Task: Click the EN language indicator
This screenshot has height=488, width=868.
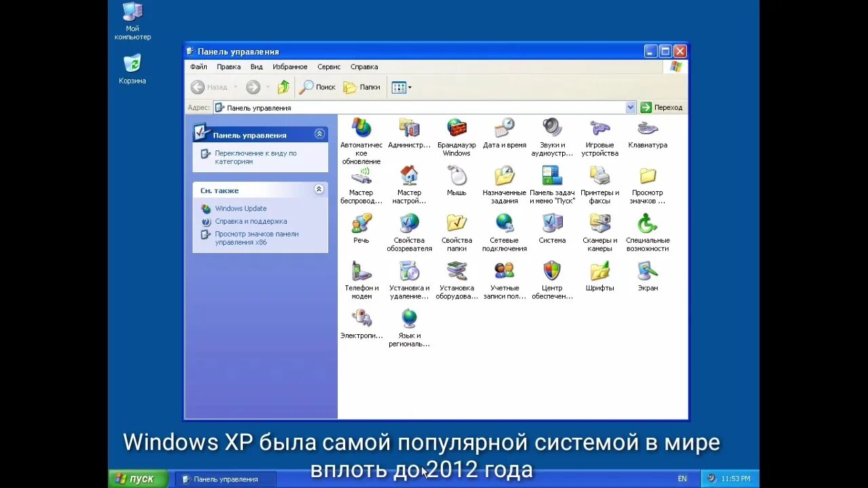Action: (x=682, y=479)
